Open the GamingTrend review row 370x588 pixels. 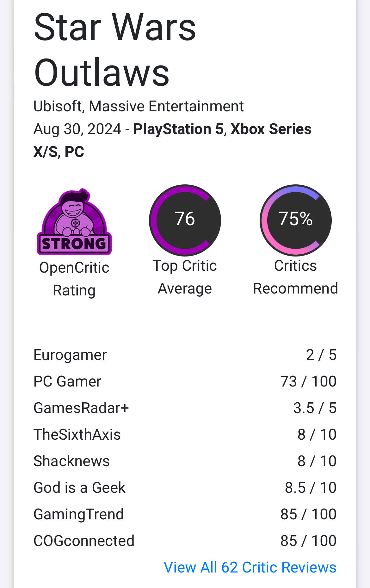(x=185, y=514)
